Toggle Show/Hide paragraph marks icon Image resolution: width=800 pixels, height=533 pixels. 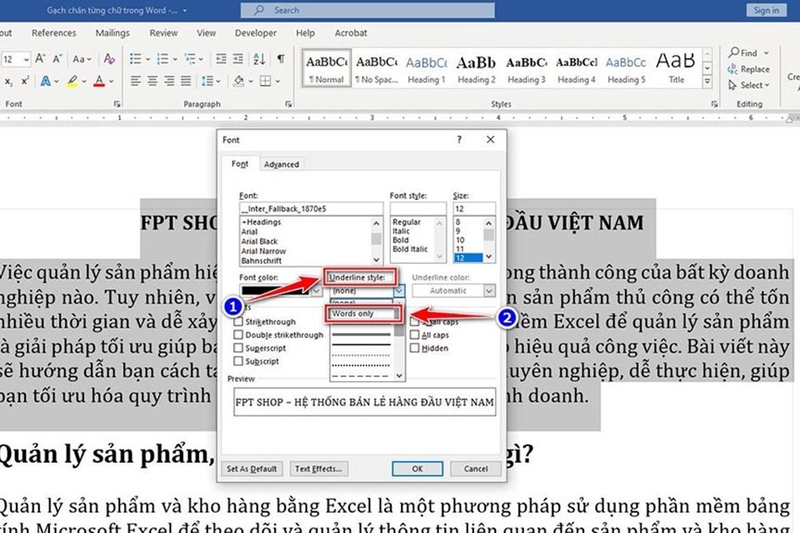point(281,59)
